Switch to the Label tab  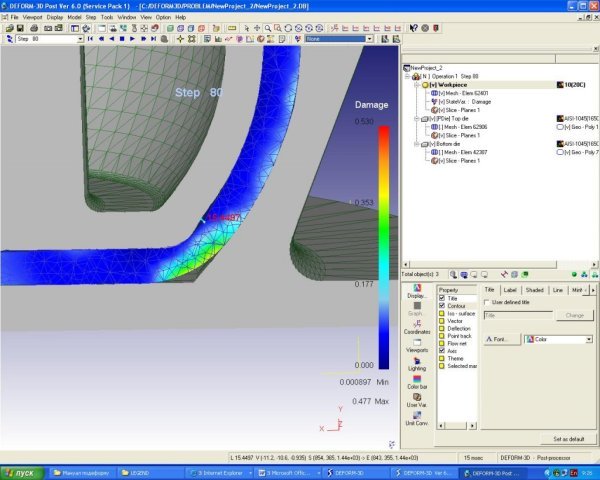(x=510, y=290)
